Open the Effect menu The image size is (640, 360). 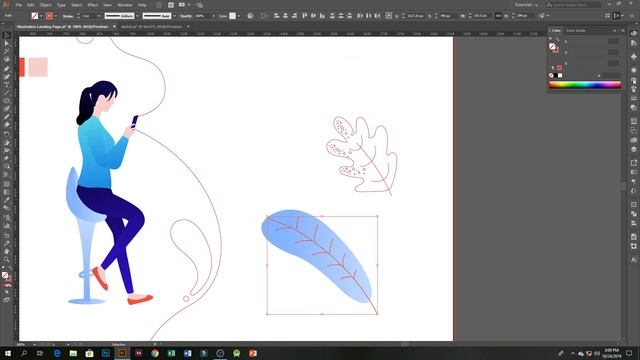click(93, 5)
